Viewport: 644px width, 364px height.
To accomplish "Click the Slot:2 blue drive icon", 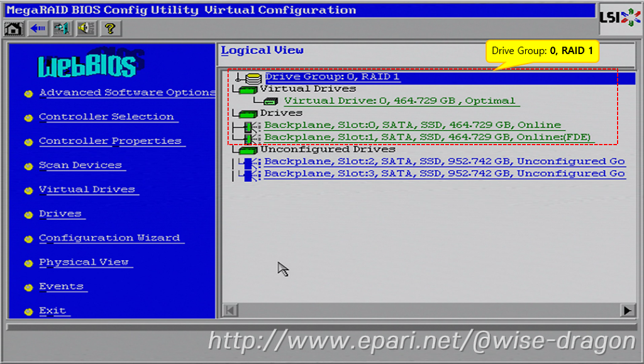I will (x=250, y=162).
